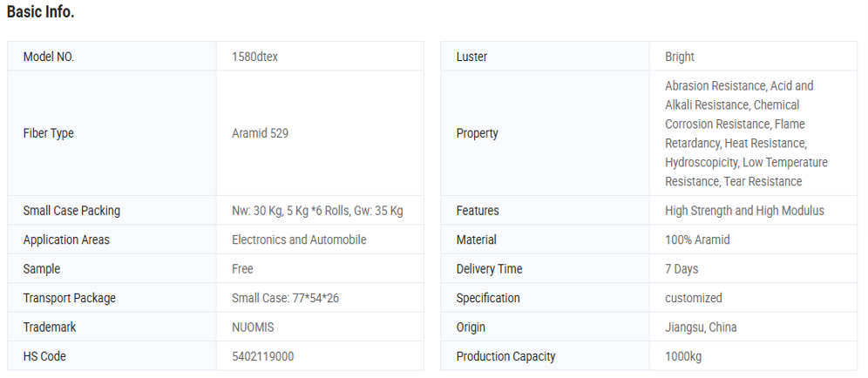Screen dimensions: 868x378
Task: Click the Fiber Type row label
Action: tap(49, 133)
